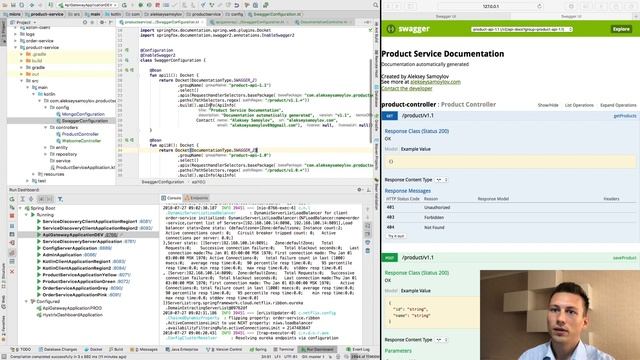Switch to the Endpoints tab
The width and height of the screenshot is (640, 360).
[196, 198]
